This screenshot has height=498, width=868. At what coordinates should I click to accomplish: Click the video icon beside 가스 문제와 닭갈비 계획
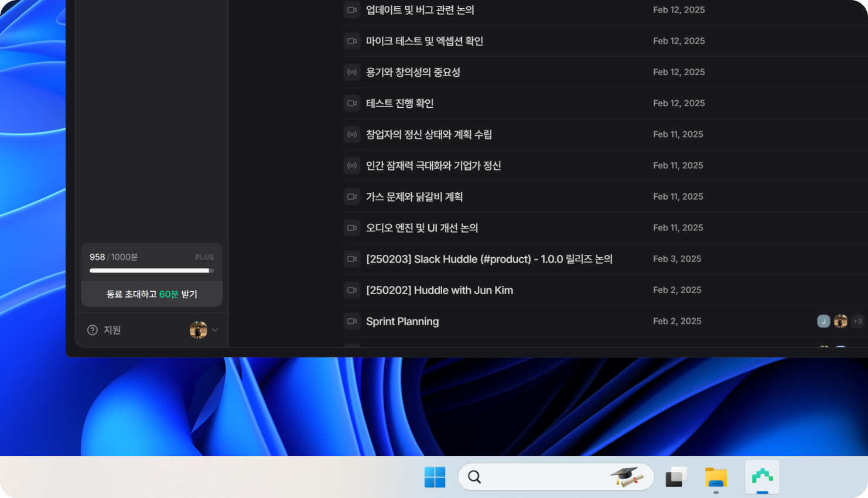(x=351, y=197)
